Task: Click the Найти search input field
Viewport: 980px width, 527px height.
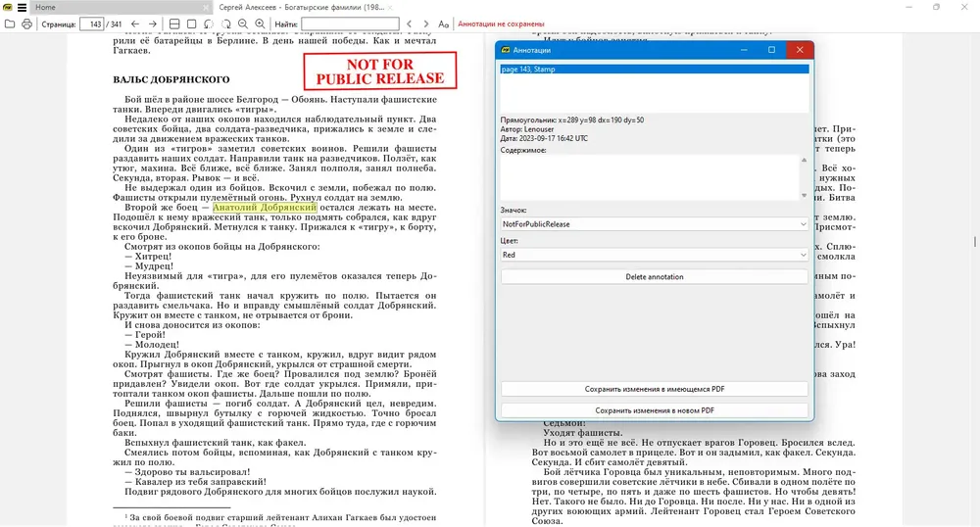Action: click(350, 24)
